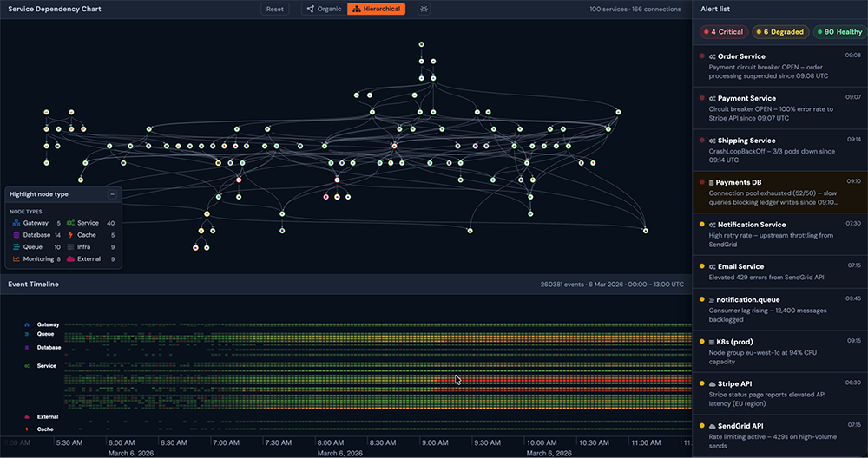Filter alerts by 90 Healthy
The width and height of the screenshot is (868, 458).
[x=840, y=32]
